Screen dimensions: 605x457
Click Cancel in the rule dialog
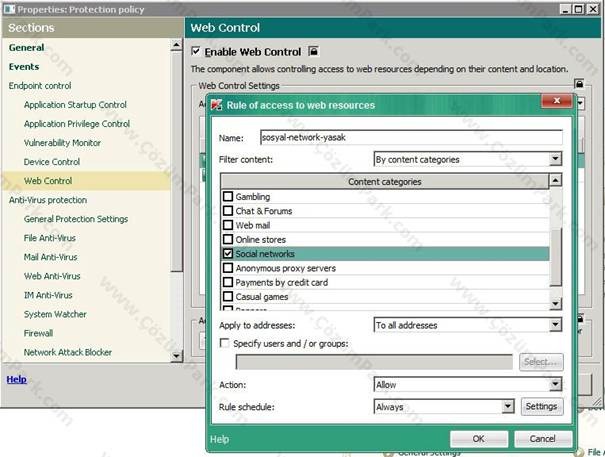tap(542, 439)
